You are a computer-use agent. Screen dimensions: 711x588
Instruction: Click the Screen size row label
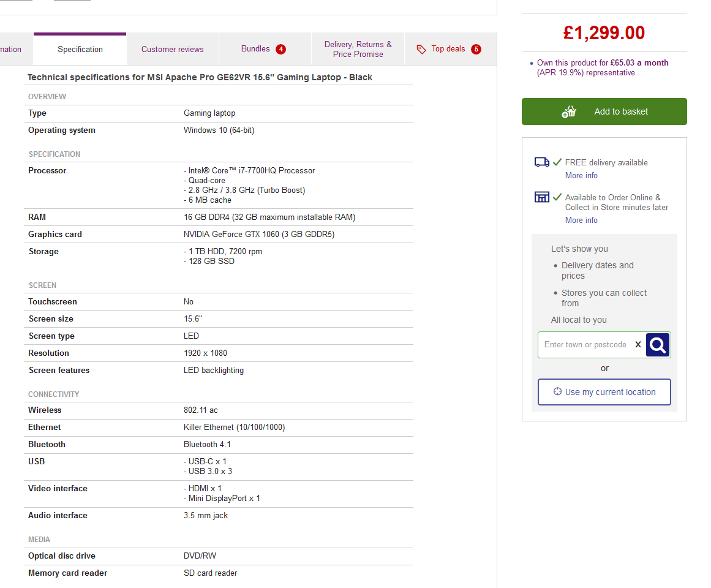(51, 319)
